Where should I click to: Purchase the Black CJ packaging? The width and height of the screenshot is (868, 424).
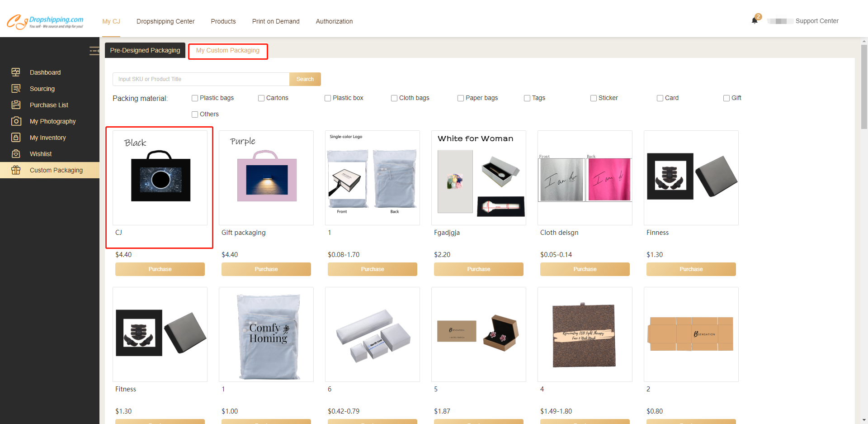160,269
